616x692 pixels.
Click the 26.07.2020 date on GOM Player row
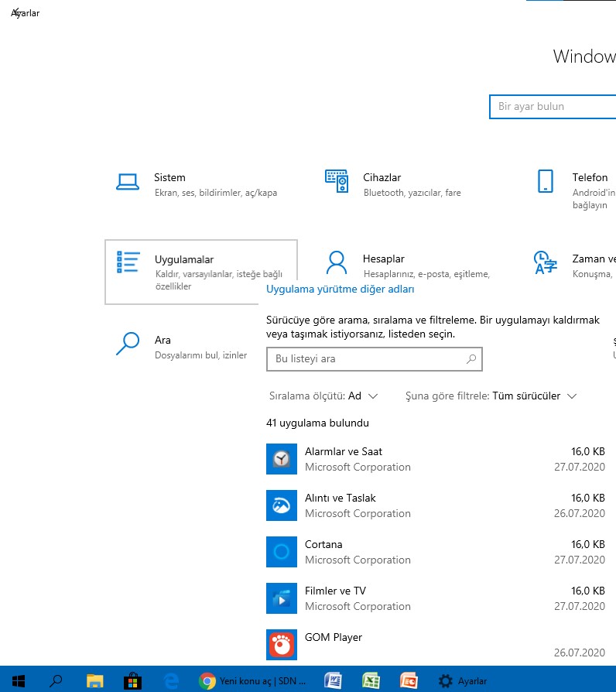click(580, 653)
